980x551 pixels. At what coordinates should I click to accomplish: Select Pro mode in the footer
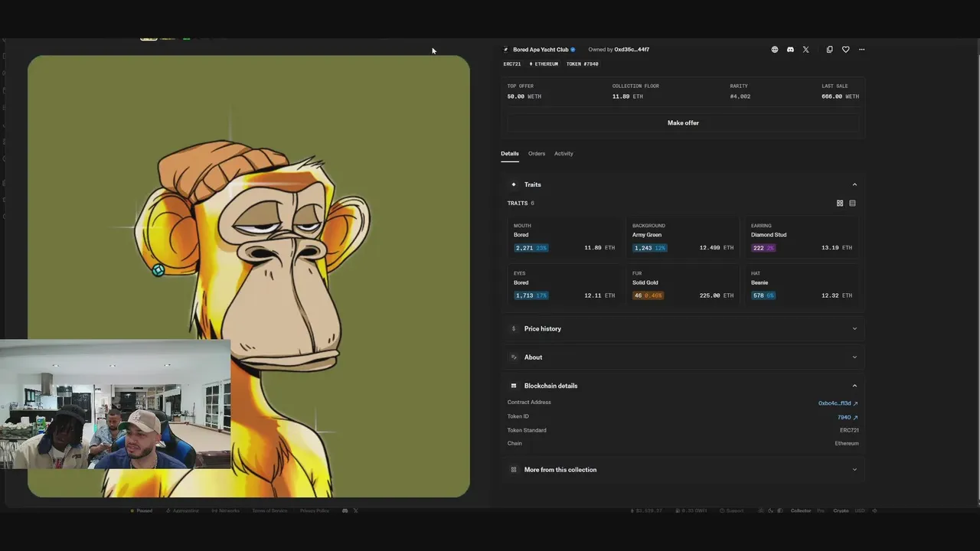(x=821, y=510)
